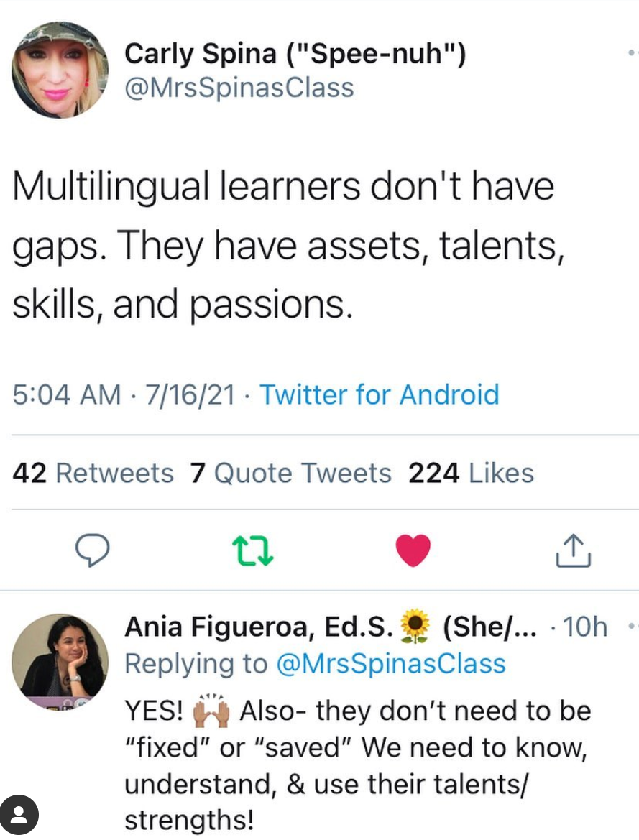Open the share tweet icon

573,550
